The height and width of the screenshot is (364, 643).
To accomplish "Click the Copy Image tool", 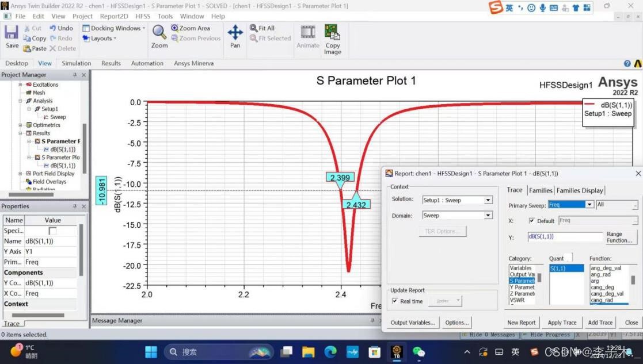I will pos(332,39).
